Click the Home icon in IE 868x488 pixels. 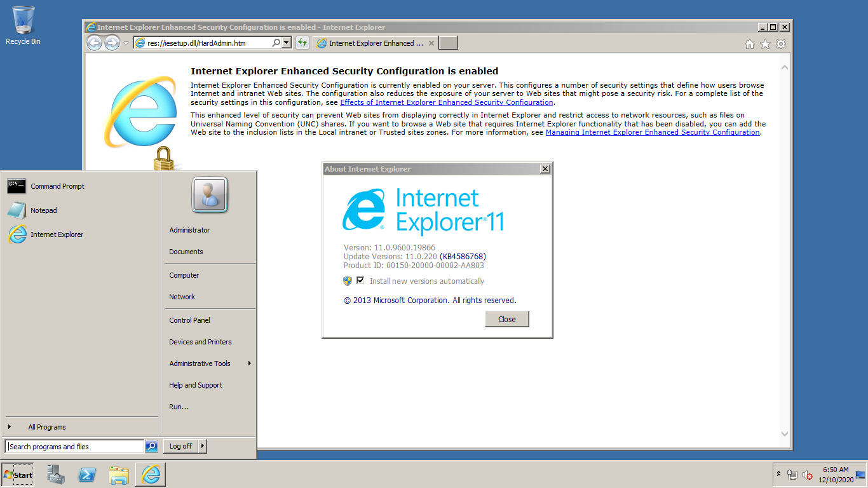coord(750,44)
